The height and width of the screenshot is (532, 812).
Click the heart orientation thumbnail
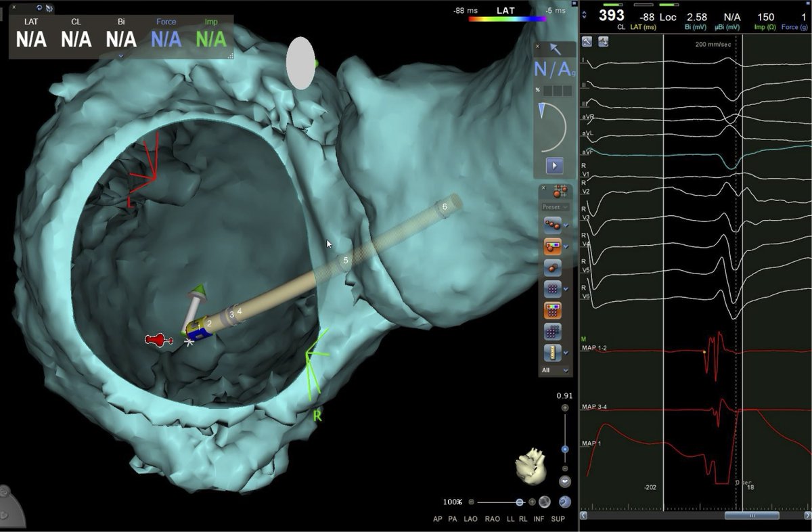(531, 466)
